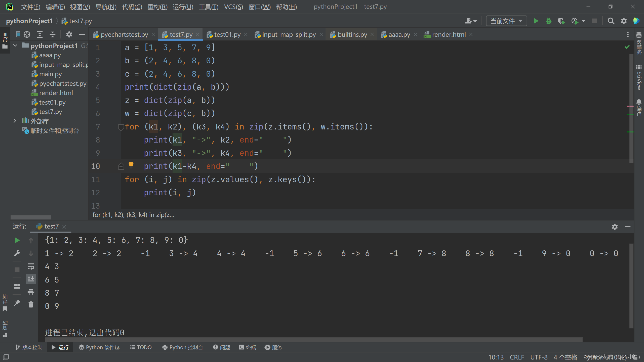Open IDE settings gear in top toolbar
The height and width of the screenshot is (362, 644).
click(x=624, y=21)
